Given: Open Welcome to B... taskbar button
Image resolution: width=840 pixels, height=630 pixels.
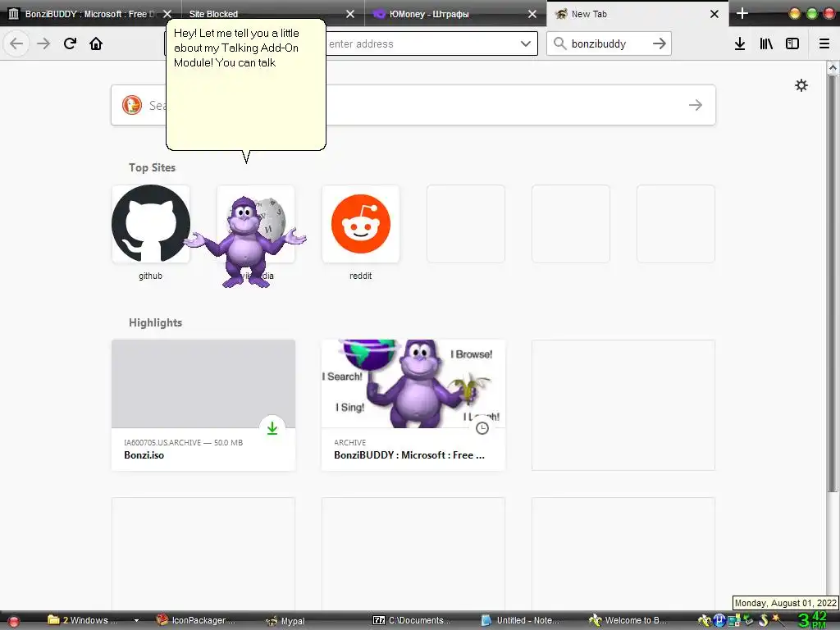Looking at the screenshot, I should (x=628, y=620).
